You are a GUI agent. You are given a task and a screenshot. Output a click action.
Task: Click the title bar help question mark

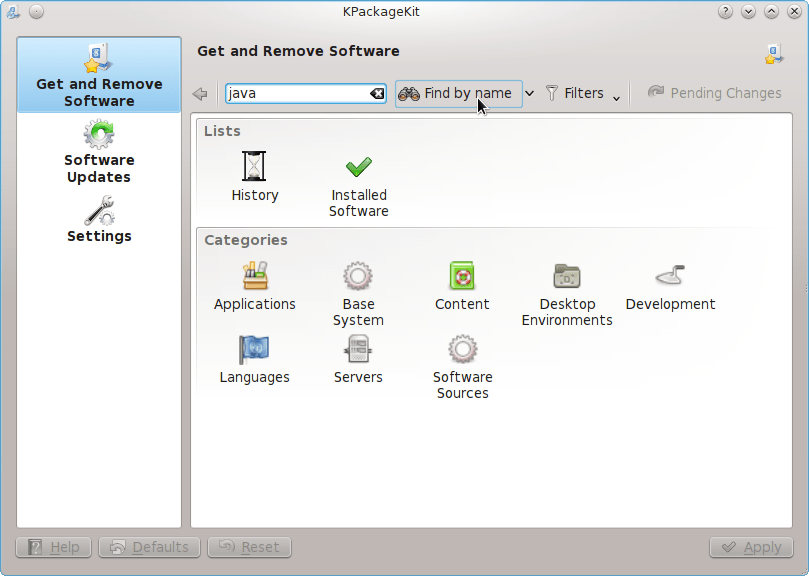pyautogui.click(x=725, y=11)
